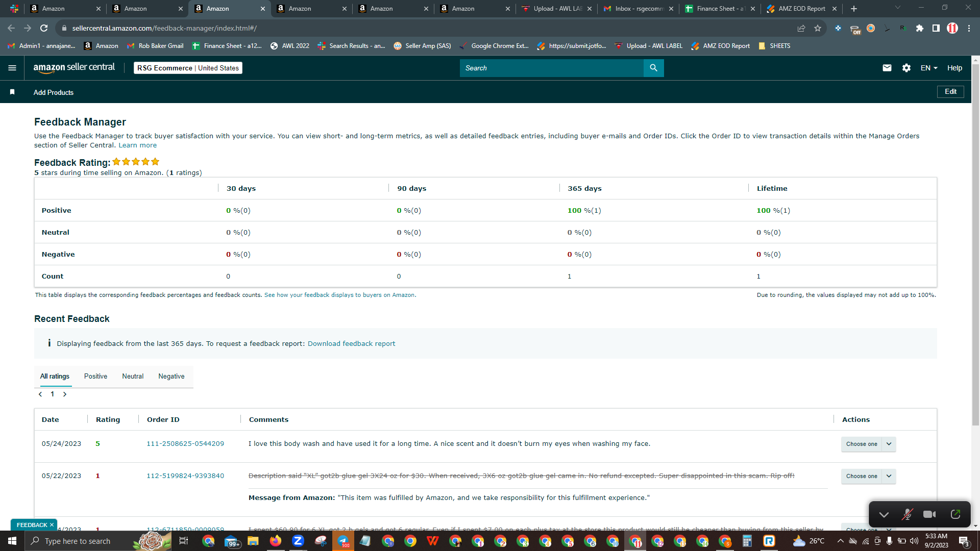
Task: Click the share screen icon in overlay
Action: tap(955, 514)
